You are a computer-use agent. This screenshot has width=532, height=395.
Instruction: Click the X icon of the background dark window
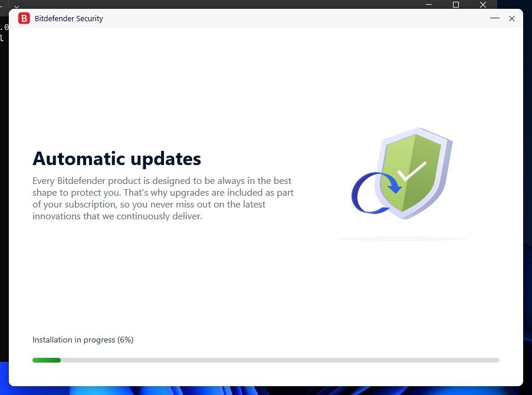click(482, 5)
